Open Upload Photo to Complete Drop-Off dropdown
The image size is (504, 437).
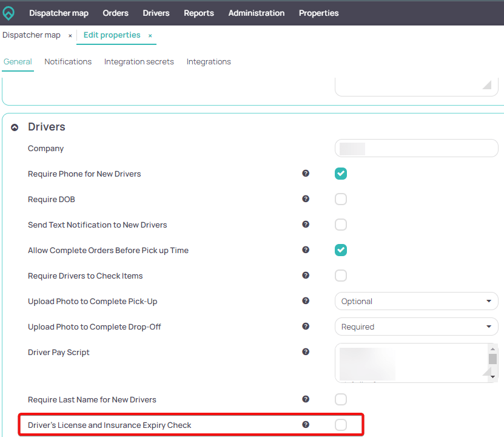[x=416, y=327]
